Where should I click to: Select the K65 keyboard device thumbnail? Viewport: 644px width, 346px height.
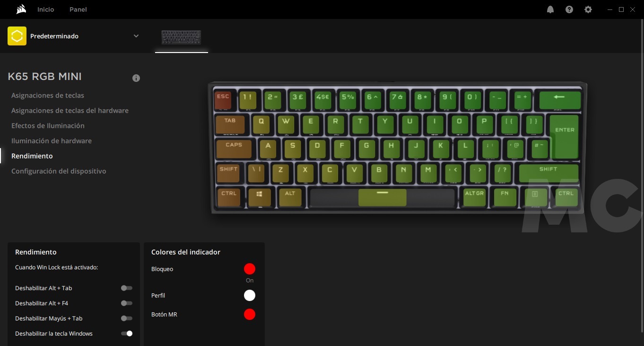[x=181, y=37]
